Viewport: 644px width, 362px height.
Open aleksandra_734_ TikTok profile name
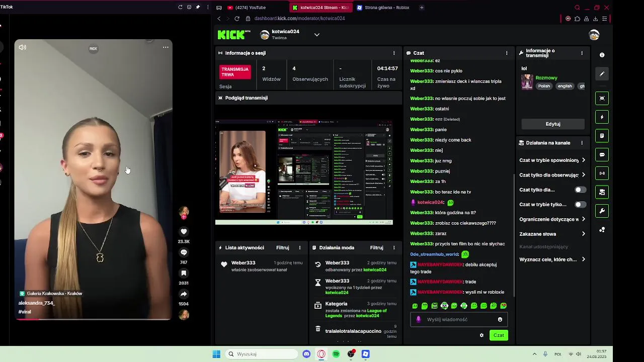[x=37, y=303]
